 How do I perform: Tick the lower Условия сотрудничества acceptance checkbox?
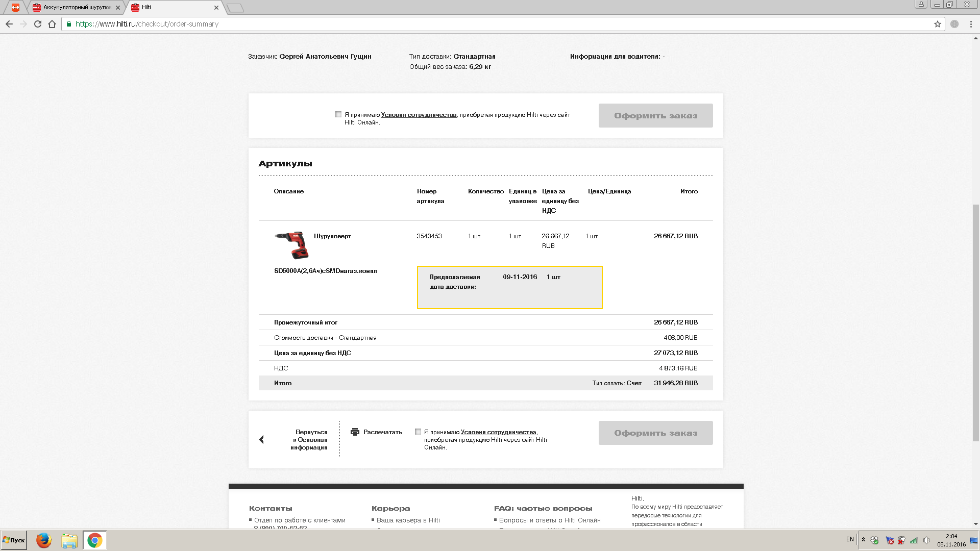click(x=418, y=432)
